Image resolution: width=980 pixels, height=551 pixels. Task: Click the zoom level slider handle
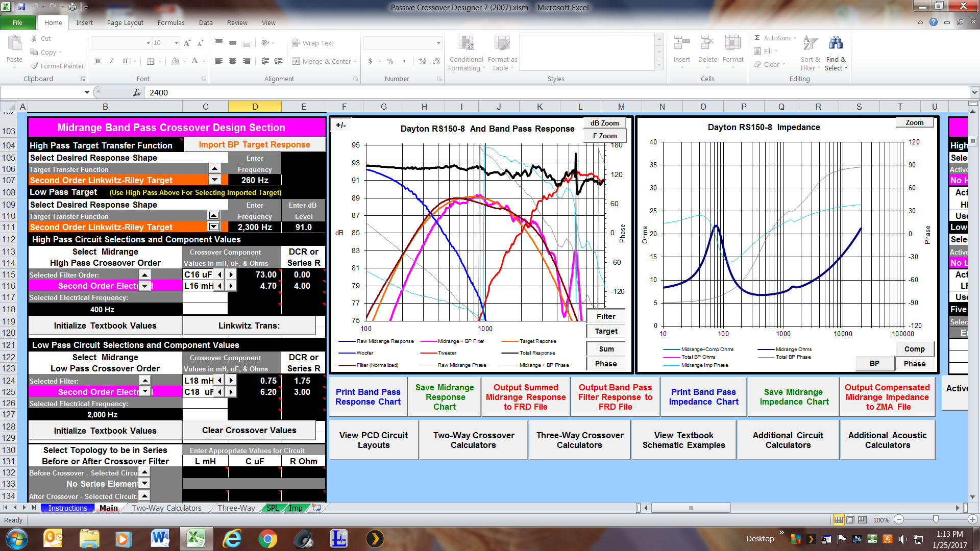coord(936,519)
